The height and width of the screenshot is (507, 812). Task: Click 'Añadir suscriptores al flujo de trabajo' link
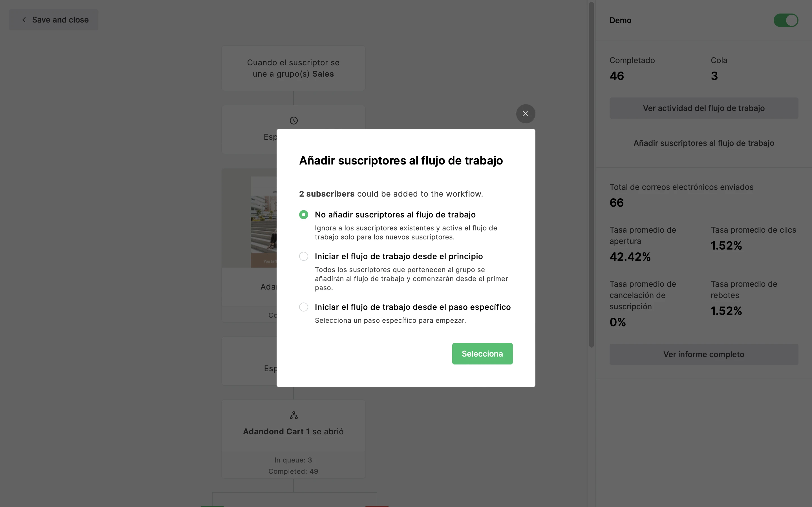[704, 143]
